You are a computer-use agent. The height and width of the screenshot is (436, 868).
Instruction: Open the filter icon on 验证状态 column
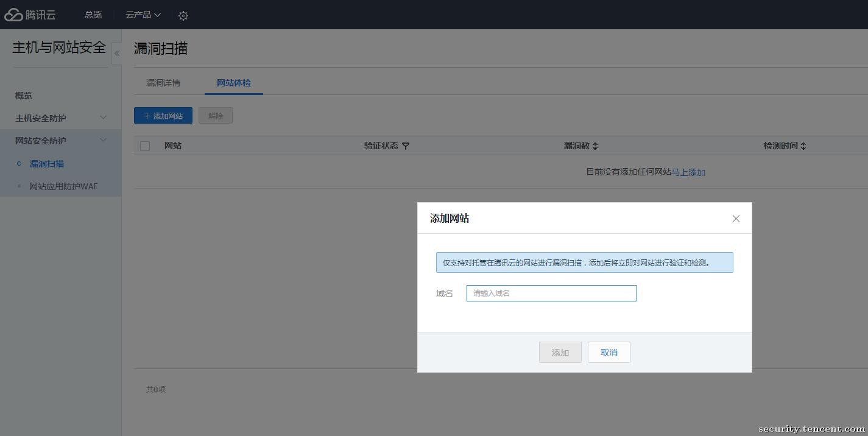(406, 146)
